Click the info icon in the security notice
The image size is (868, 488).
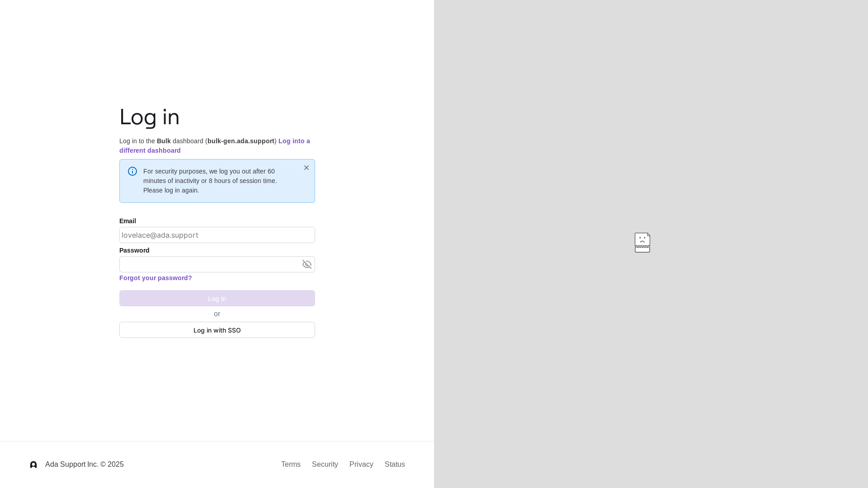(132, 171)
